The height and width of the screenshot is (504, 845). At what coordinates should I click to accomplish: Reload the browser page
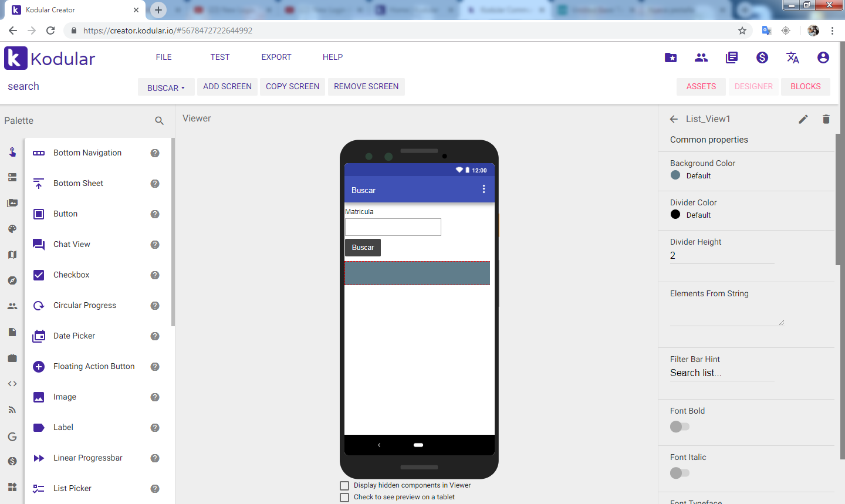pos(50,31)
